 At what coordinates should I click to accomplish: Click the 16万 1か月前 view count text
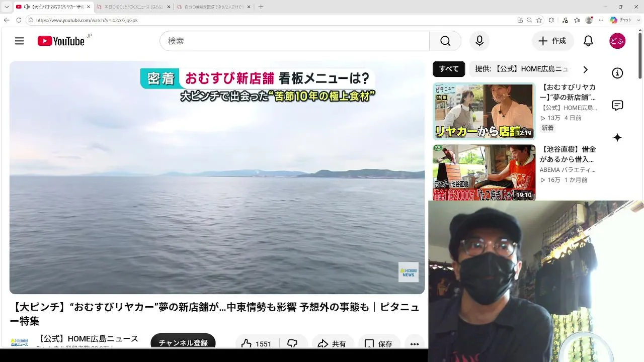point(563,180)
